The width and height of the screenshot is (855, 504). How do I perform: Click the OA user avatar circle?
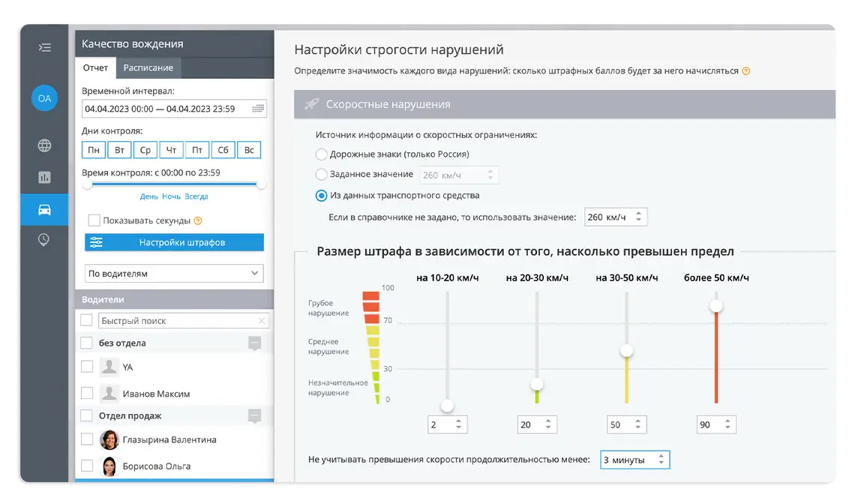(x=43, y=98)
